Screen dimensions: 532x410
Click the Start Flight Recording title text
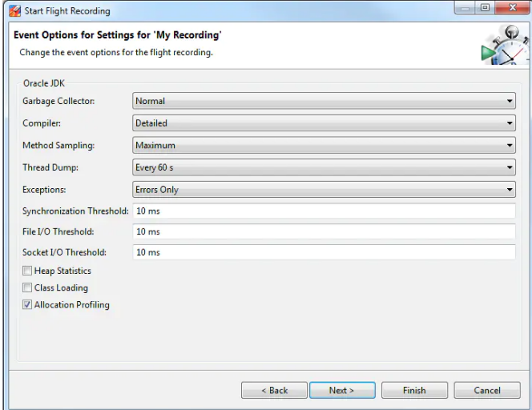[67, 11]
